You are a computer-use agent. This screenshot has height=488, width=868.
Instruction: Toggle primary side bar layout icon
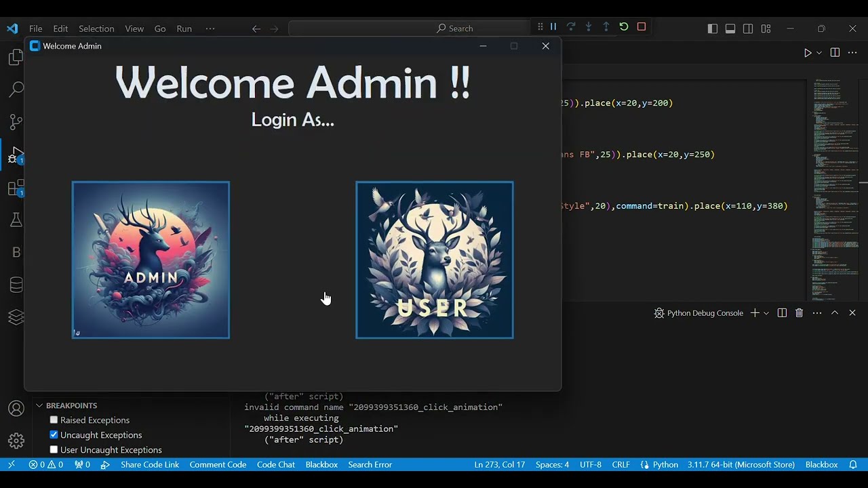point(712,28)
